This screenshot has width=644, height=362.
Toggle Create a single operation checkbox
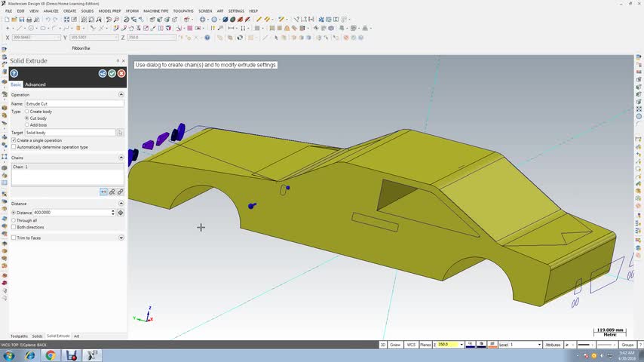tap(14, 140)
